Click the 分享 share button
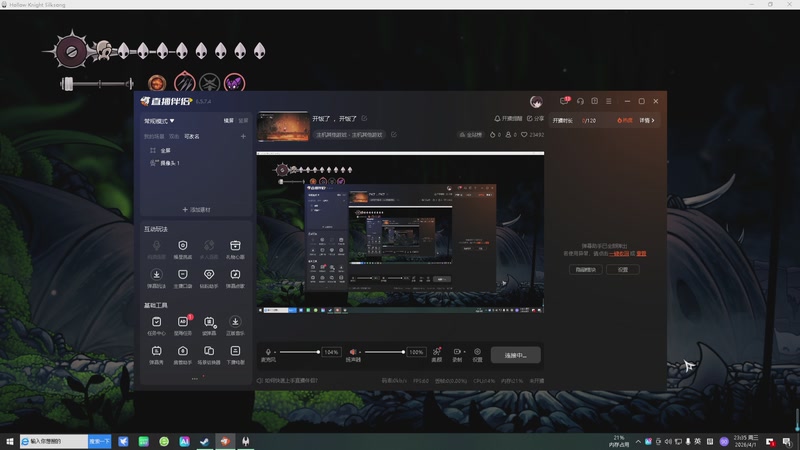This screenshot has width=800, height=450. 535,118
